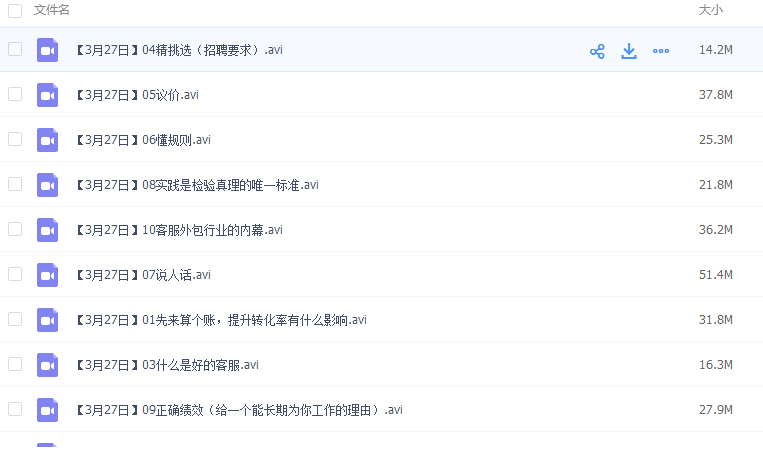The image size is (763, 470).
Task: Check the box for 05议价.avi
Action: click(15, 94)
